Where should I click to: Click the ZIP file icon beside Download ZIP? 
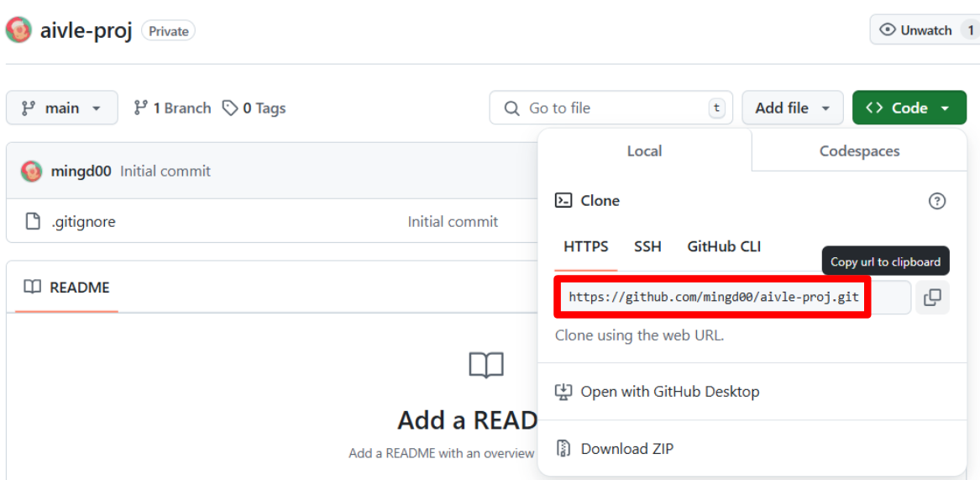563,449
